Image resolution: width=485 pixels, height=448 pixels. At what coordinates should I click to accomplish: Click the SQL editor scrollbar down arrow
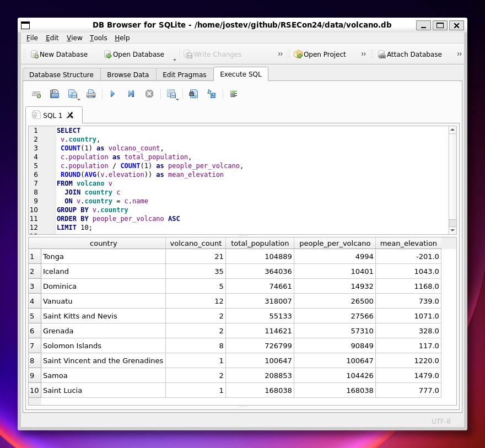452,230
